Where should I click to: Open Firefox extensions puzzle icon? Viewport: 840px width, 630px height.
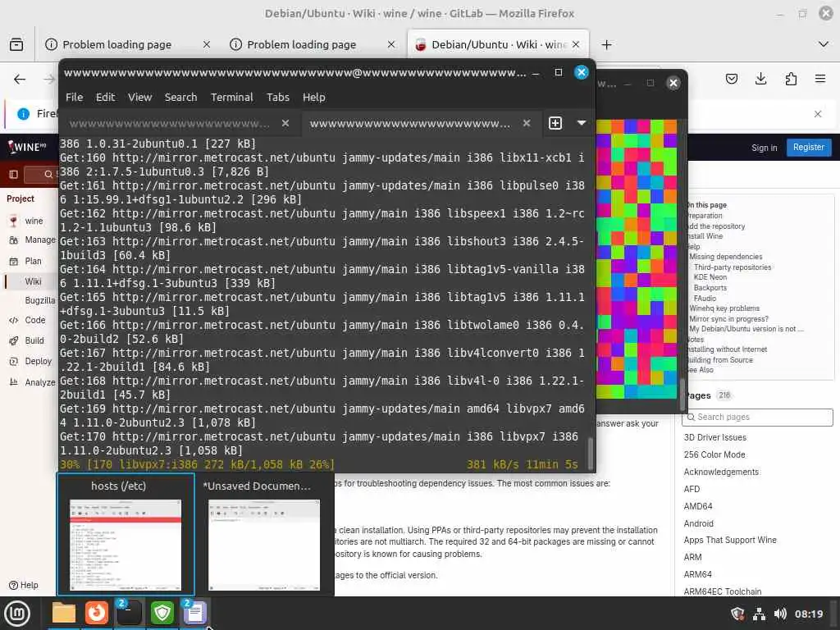pyautogui.click(x=791, y=80)
